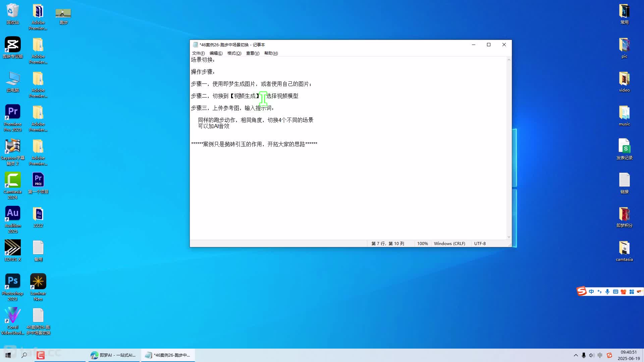Expand hidden system tray icons chevron
The width and height of the screenshot is (644, 362).
576,355
